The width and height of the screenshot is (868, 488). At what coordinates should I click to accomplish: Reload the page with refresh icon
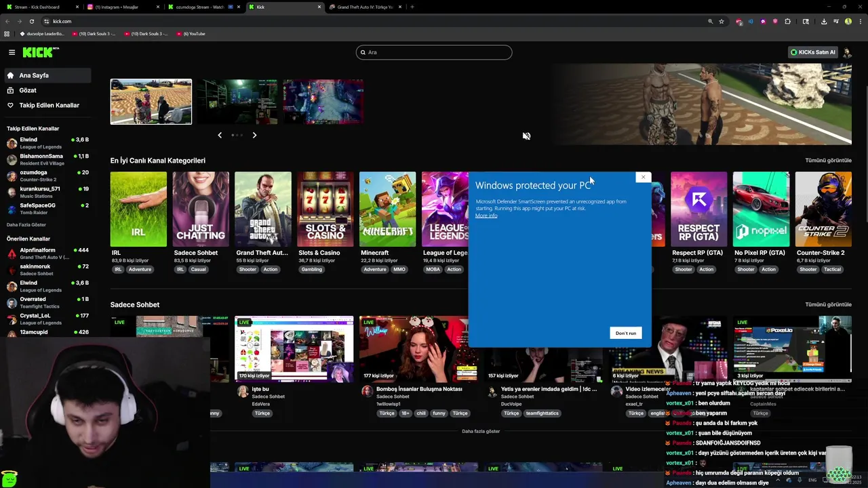tap(31, 21)
